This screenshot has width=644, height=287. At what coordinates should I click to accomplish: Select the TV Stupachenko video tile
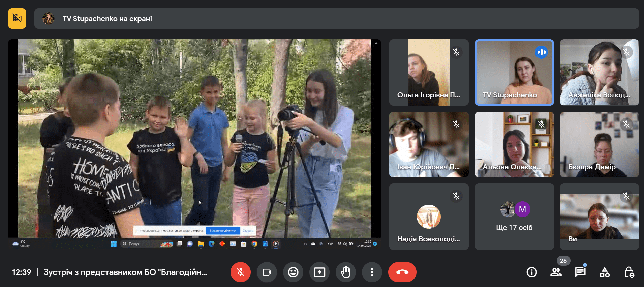tap(514, 73)
